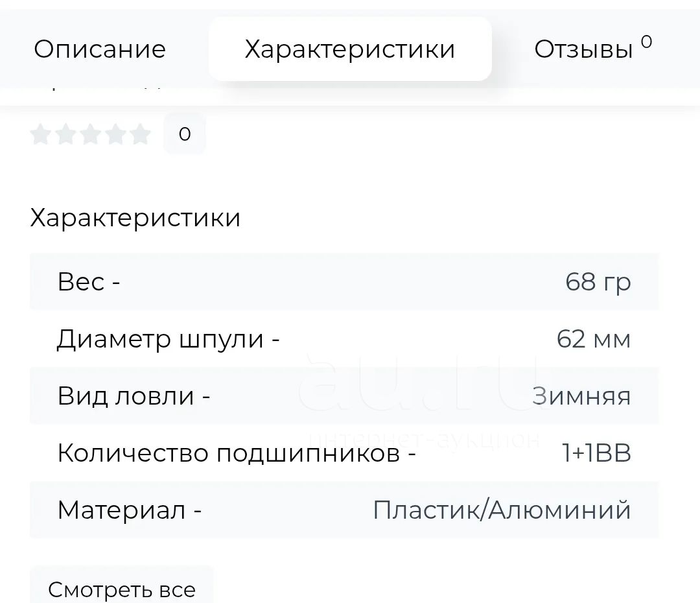Select the Характеристики tab

point(350,49)
